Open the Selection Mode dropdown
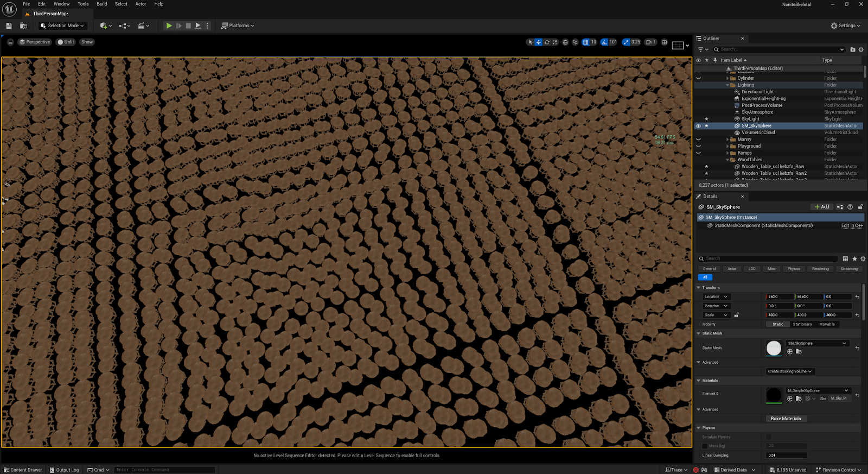Viewport: 868px width, 474px height. (62, 26)
